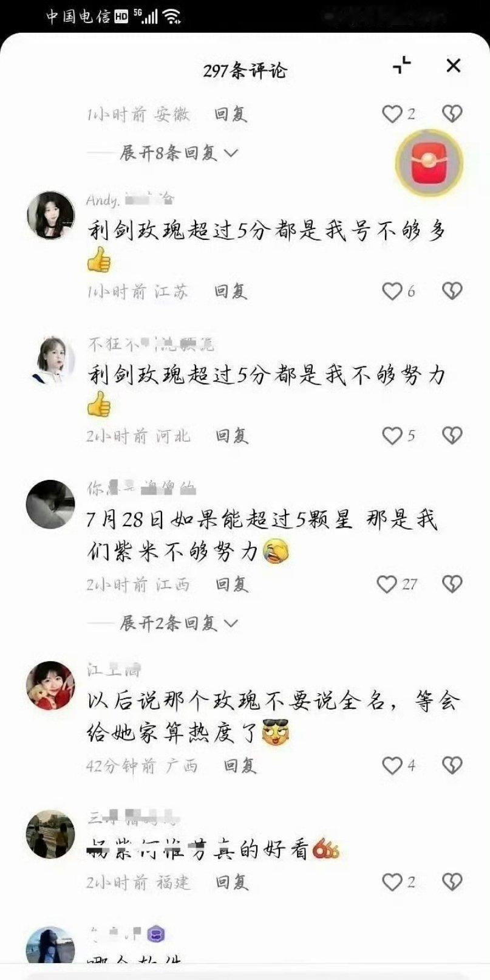
Task: Reply to the Jiangsu comment via 回复
Action: click(231, 291)
